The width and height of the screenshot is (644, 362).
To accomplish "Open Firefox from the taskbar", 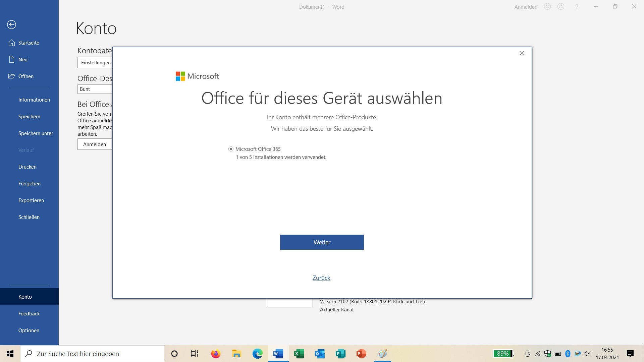I will (x=216, y=354).
